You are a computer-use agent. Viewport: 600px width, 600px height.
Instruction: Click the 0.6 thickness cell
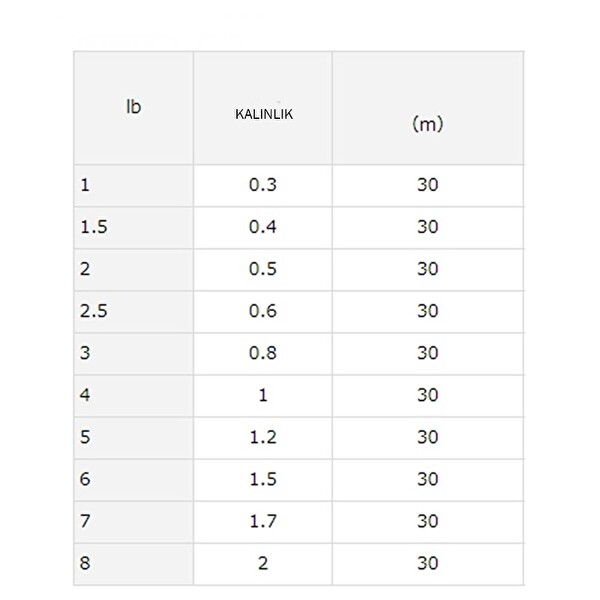point(263,311)
